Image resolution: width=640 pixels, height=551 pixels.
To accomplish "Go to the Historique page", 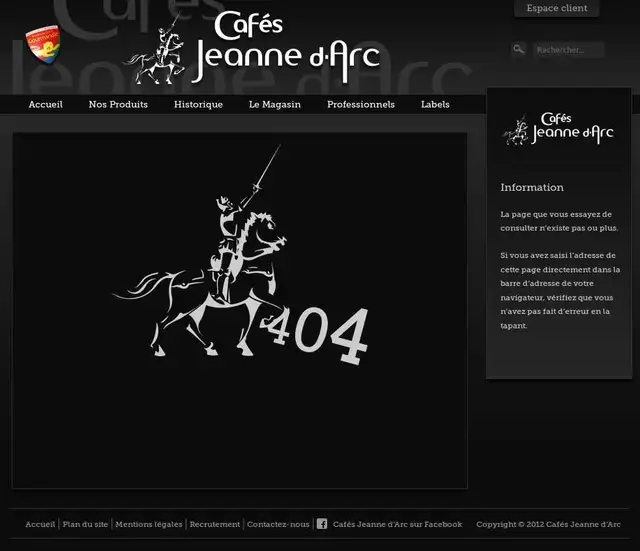I will (198, 104).
